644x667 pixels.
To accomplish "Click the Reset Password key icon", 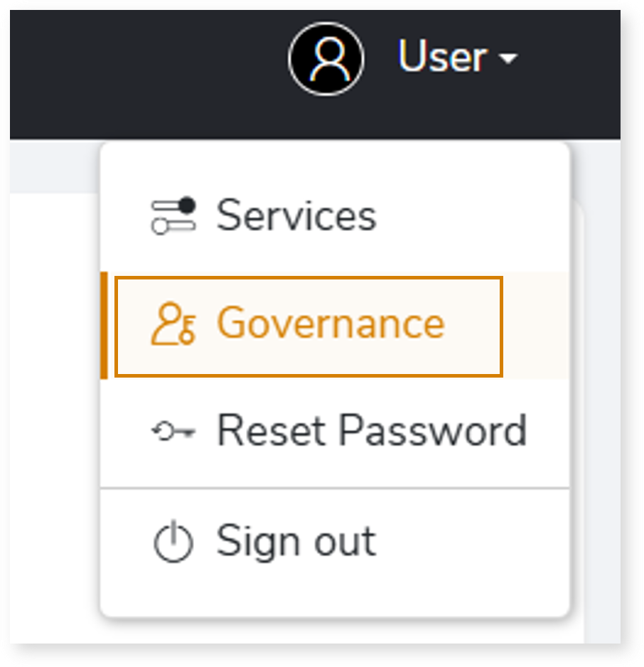I will [x=173, y=432].
